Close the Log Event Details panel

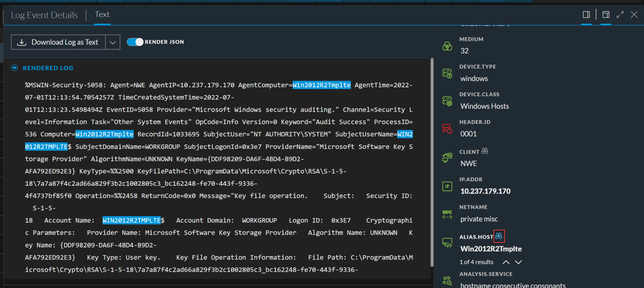(x=634, y=15)
